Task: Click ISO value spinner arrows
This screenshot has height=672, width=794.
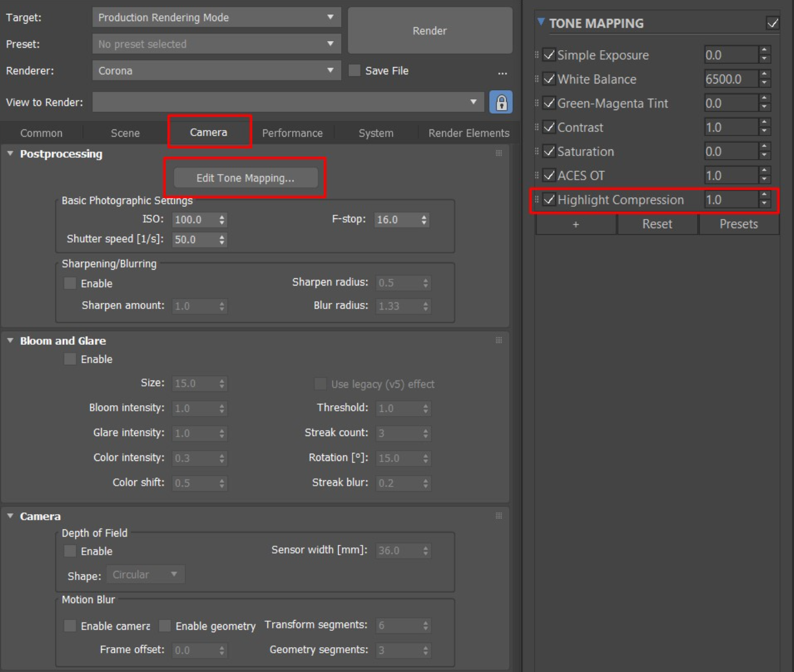Action: pos(222,220)
